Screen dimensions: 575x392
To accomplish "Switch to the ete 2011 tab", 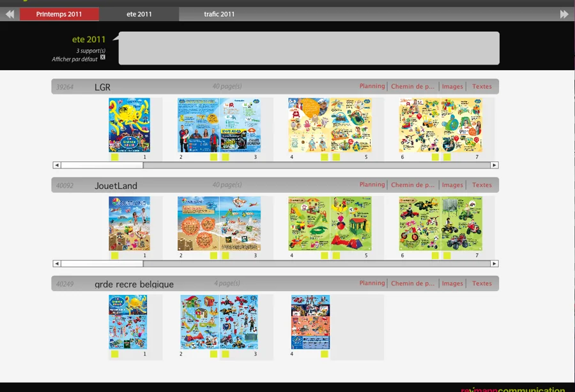I will coord(139,14).
